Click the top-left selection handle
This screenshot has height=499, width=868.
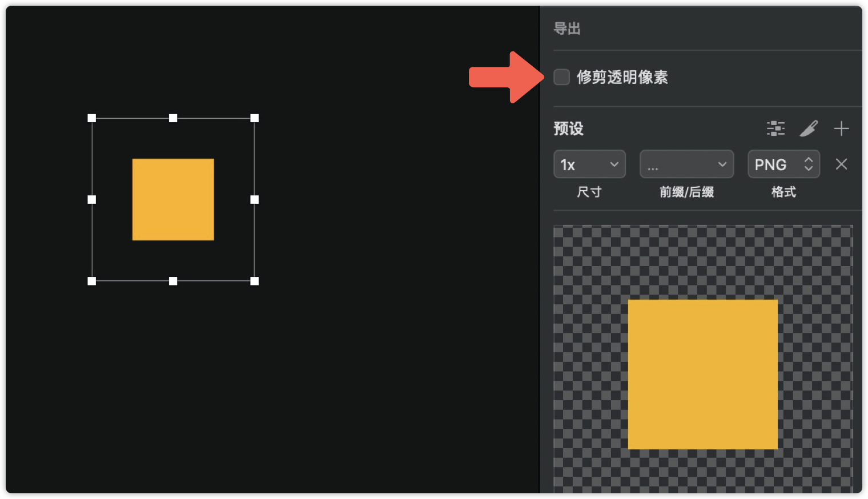coord(92,118)
